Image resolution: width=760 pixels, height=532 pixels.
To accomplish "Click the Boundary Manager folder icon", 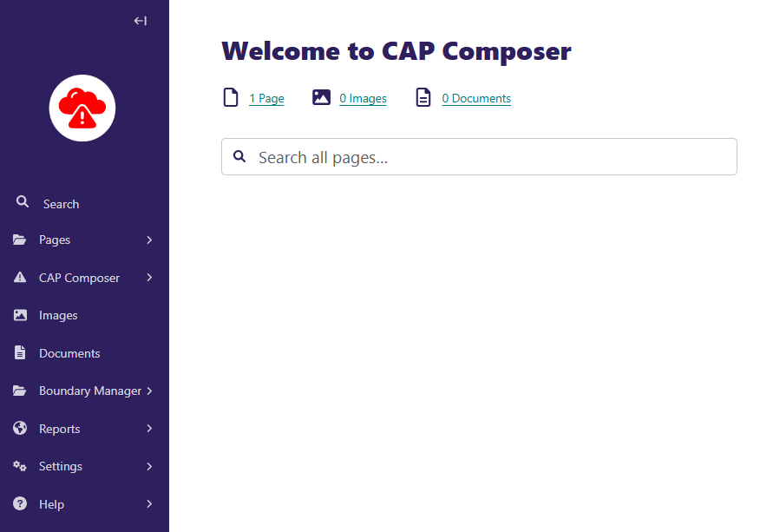I will (19, 391).
